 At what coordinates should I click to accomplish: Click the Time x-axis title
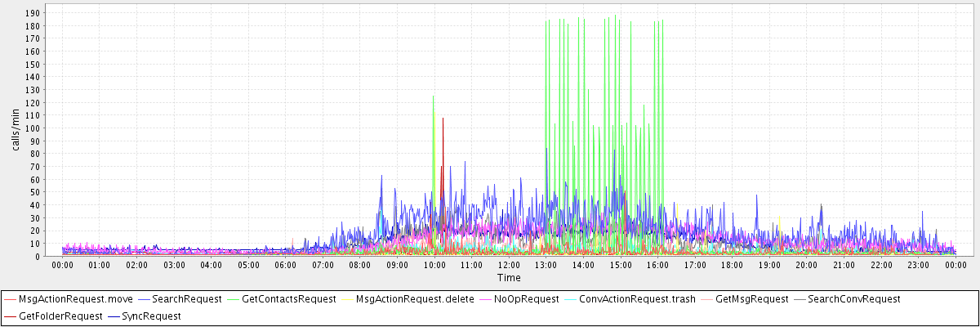tap(509, 278)
